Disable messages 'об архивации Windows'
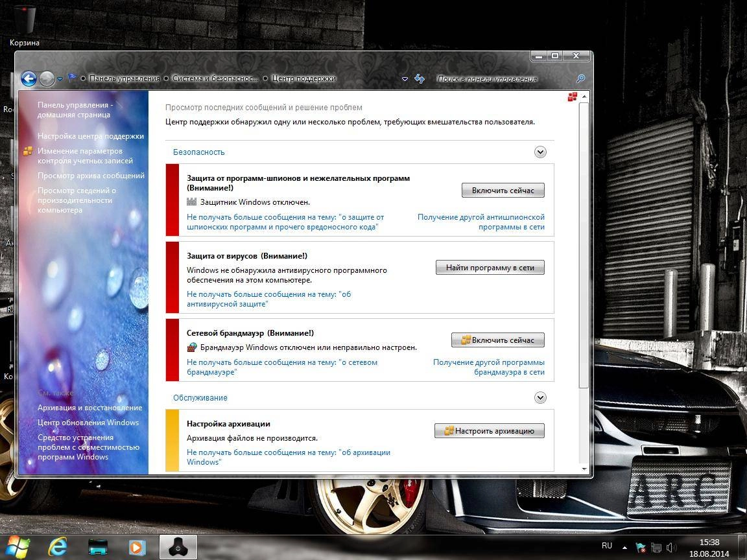Image resolution: width=747 pixels, height=560 pixels. [288, 457]
